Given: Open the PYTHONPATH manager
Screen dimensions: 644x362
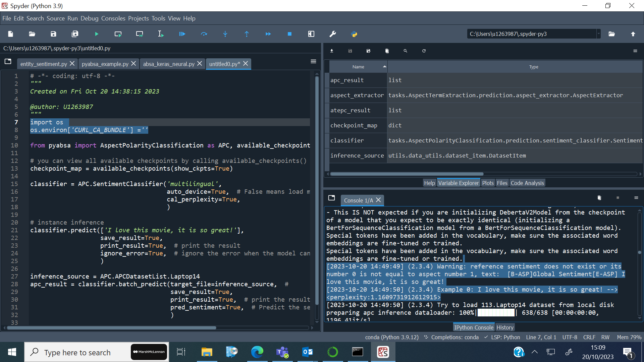Looking at the screenshot, I should [354, 34].
